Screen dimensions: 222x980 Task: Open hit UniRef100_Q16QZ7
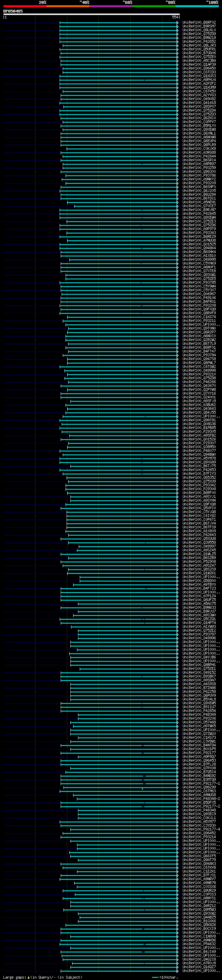tap(199, 967)
